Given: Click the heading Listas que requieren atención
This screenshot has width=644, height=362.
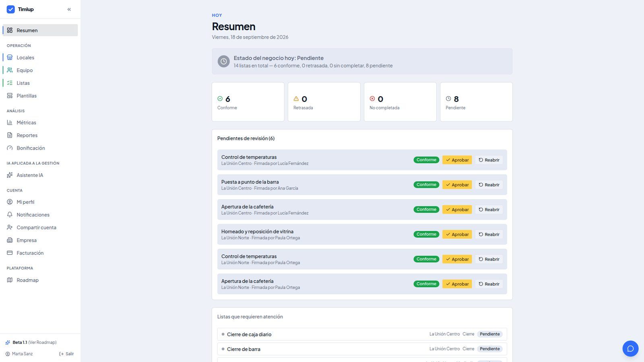Looking at the screenshot, I should [x=250, y=317].
